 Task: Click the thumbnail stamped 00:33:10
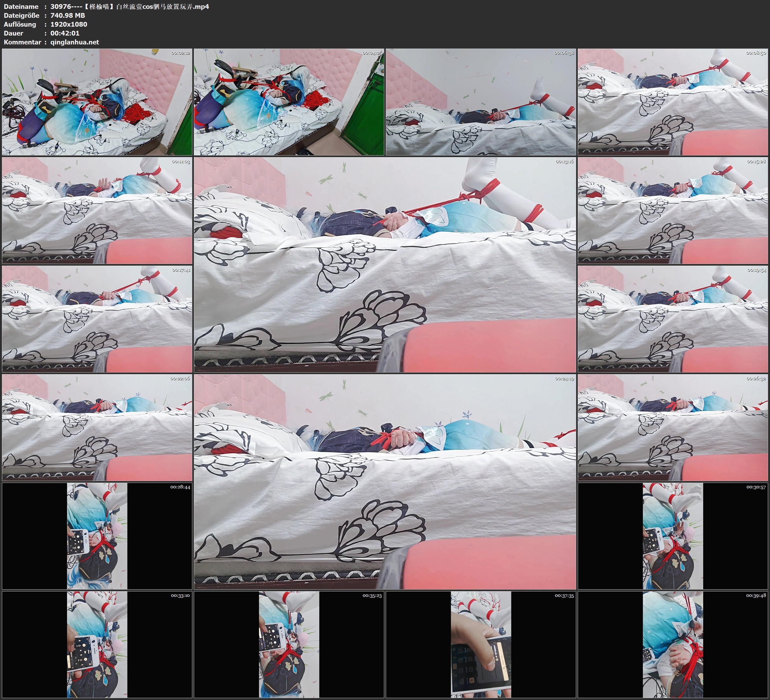pyautogui.click(x=97, y=644)
